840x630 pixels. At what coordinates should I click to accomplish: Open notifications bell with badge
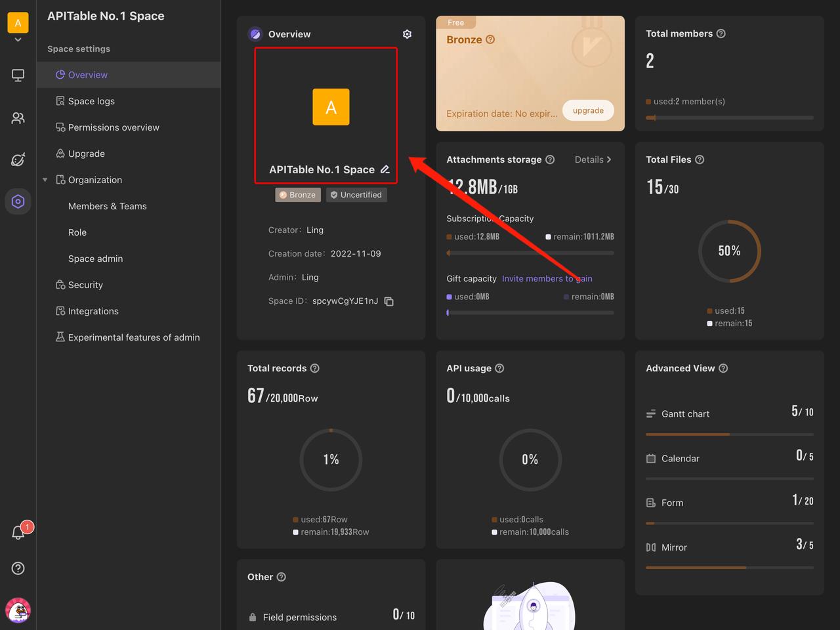(x=18, y=533)
